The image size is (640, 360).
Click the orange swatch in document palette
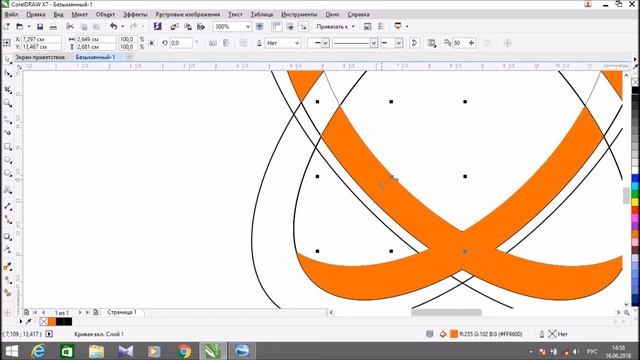pos(52,322)
